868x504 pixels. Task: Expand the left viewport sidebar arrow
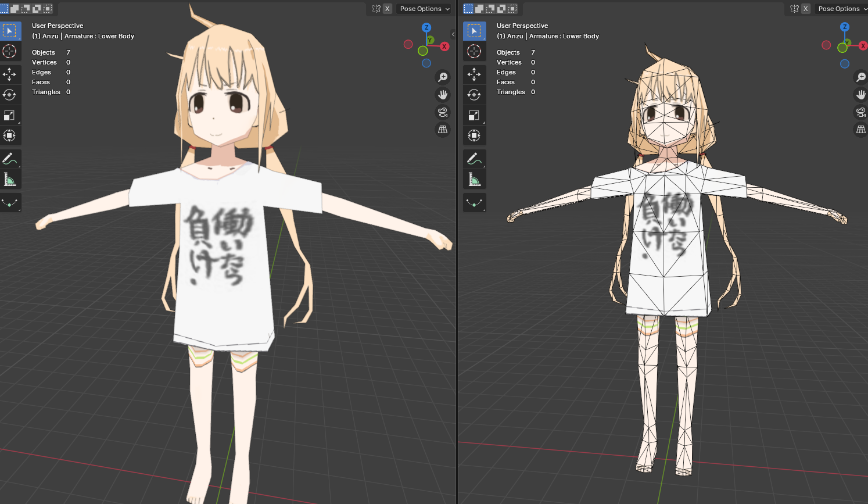(453, 34)
